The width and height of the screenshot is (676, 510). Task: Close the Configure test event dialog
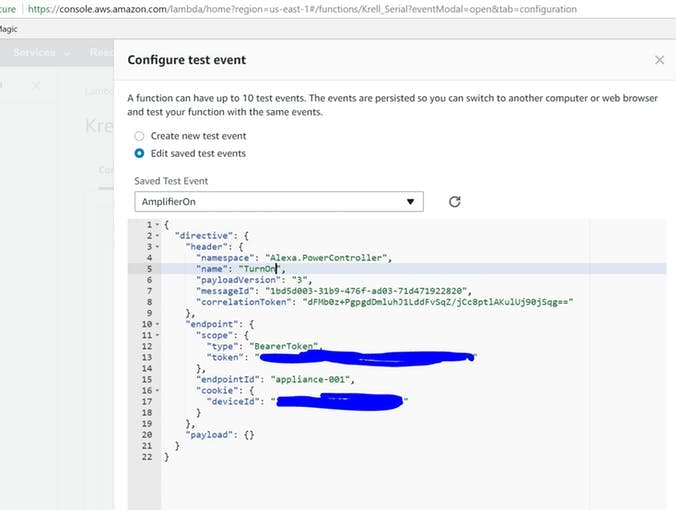click(x=659, y=60)
